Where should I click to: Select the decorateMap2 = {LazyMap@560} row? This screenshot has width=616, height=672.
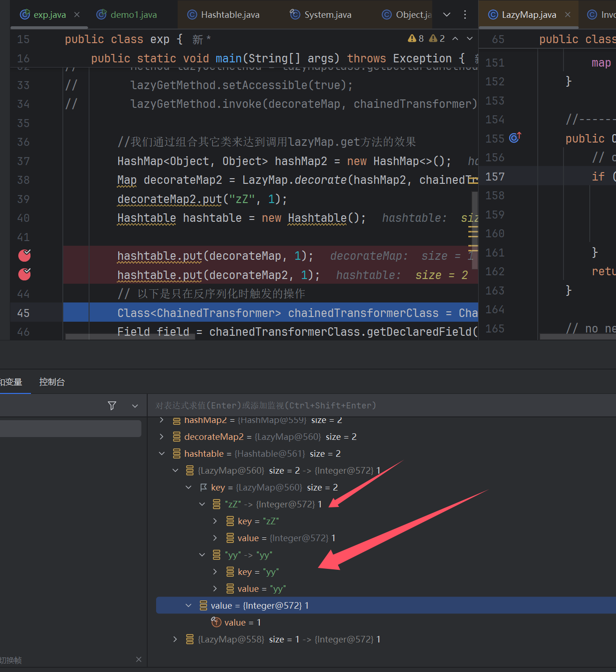(386, 437)
